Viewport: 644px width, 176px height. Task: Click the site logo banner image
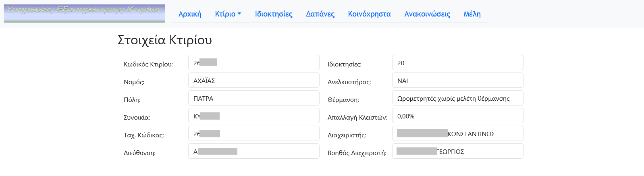pos(85,13)
